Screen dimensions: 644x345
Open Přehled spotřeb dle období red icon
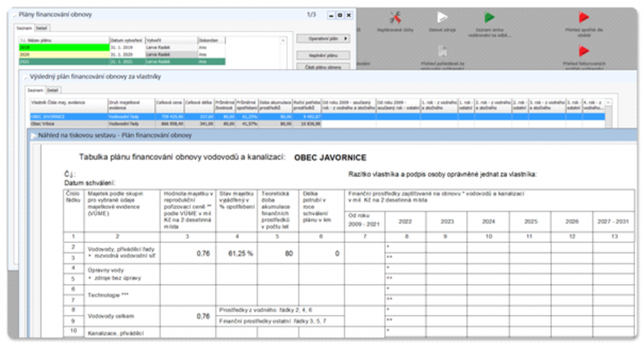coord(583,18)
